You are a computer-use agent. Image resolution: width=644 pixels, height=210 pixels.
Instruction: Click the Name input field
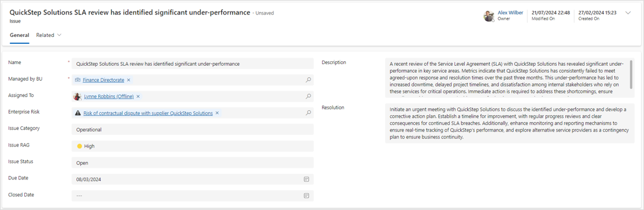(x=193, y=63)
